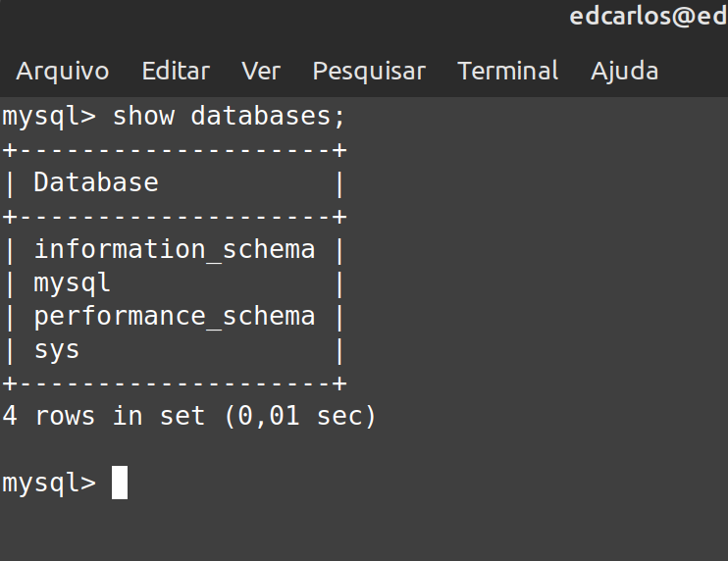Expand the Terminal menu
This screenshot has width=728, height=561.
508,72
